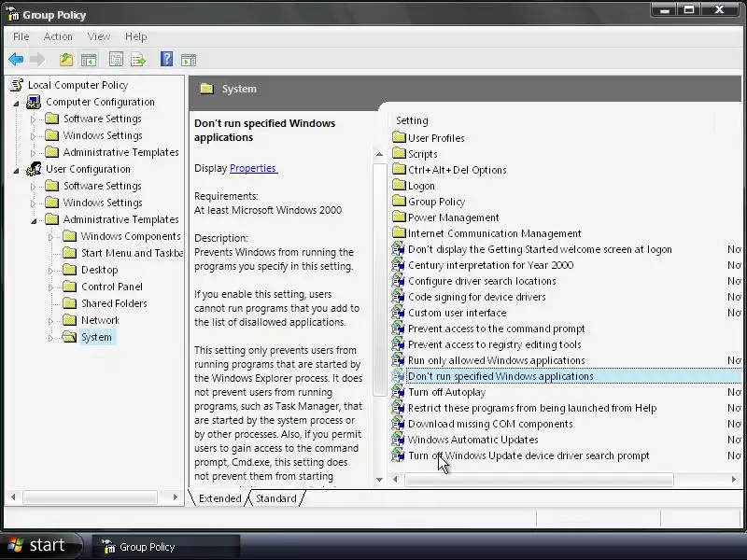Click the Forward arrow toolbar icon
The image size is (747, 560).
(37, 60)
